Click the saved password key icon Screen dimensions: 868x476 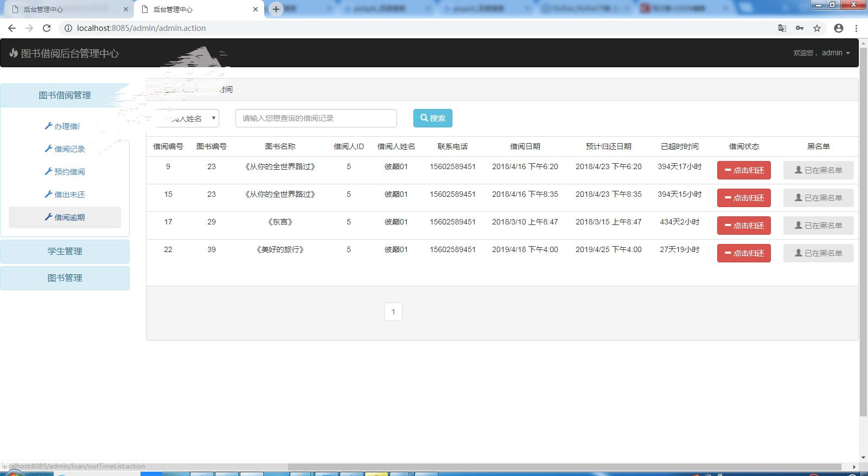(x=800, y=28)
